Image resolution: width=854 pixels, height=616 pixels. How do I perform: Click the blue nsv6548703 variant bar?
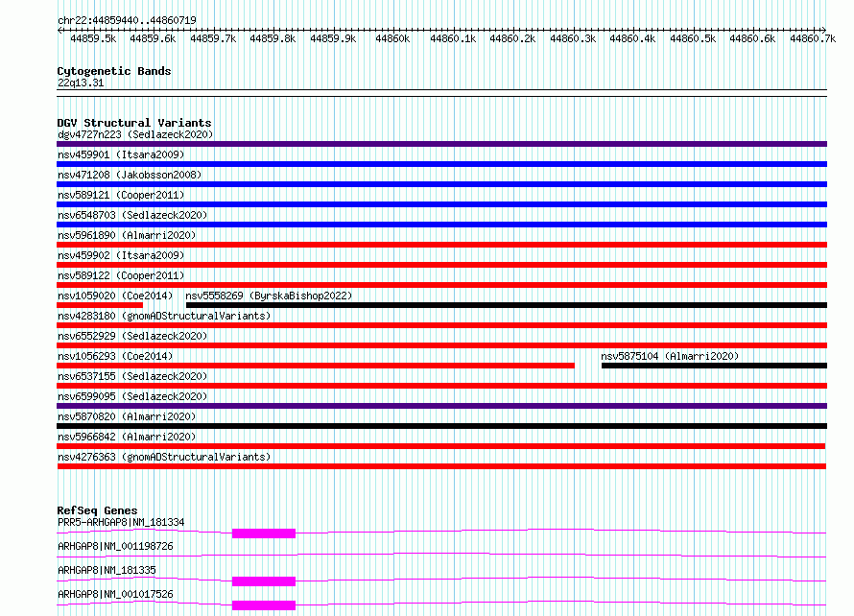[441, 225]
